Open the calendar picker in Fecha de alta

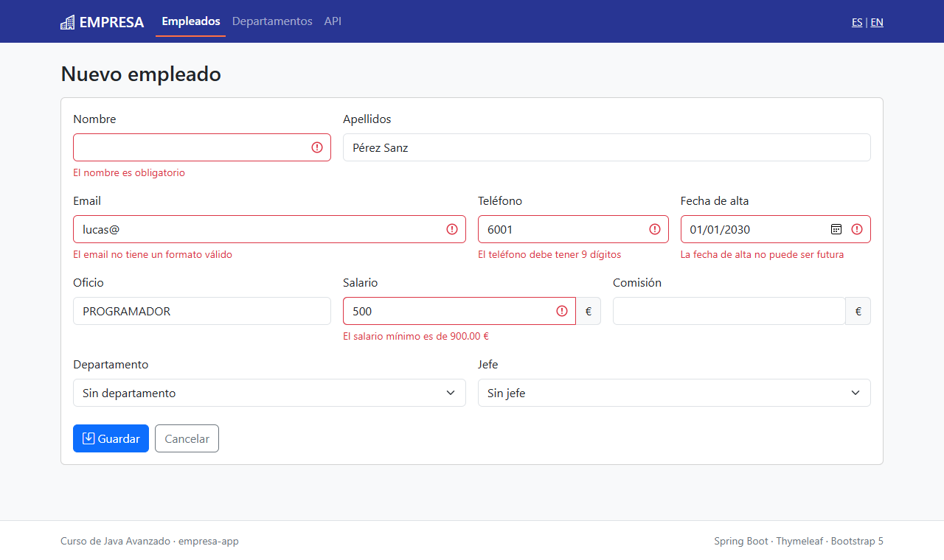pyautogui.click(x=836, y=229)
